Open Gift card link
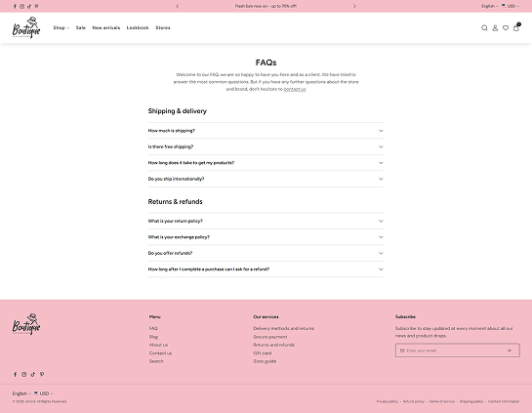 [x=263, y=353]
